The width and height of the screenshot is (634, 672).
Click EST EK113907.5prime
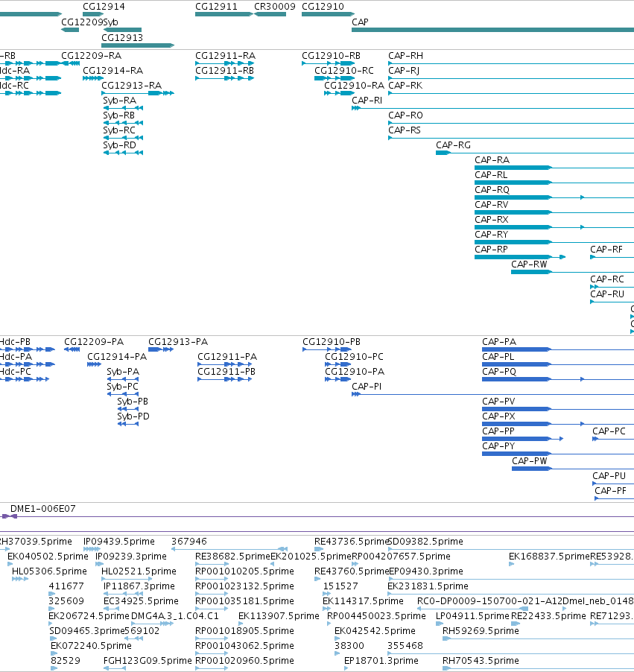click(279, 616)
